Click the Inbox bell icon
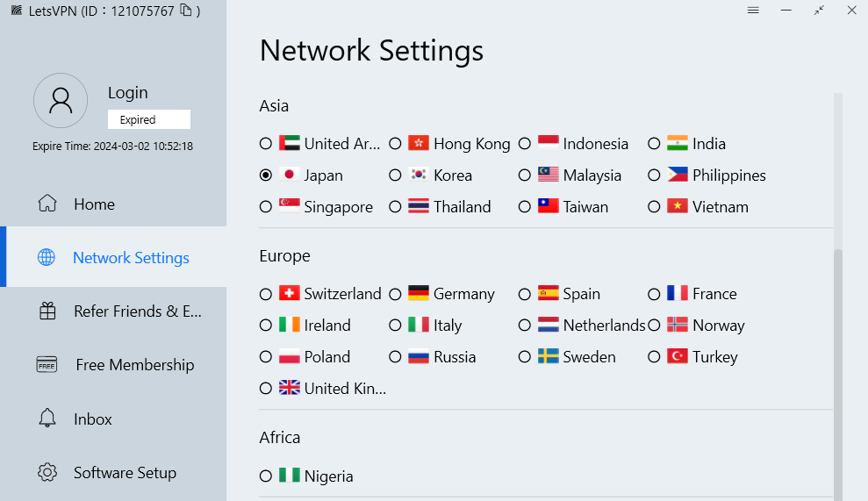 (x=47, y=419)
